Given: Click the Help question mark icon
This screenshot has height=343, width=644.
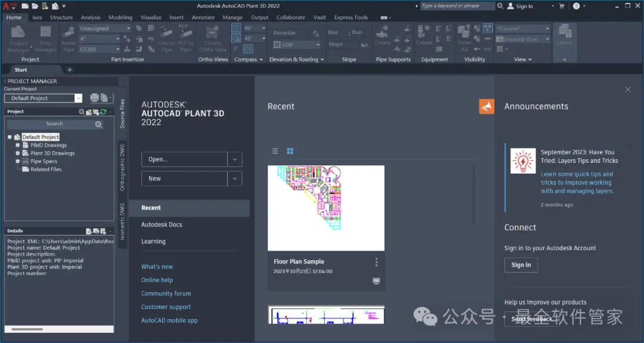Looking at the screenshot, I should point(576,6).
